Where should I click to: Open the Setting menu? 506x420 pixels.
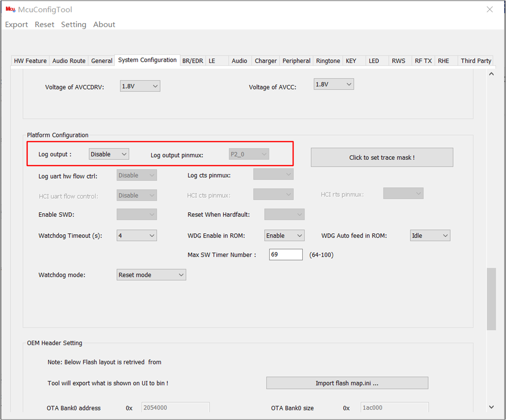pos(74,24)
